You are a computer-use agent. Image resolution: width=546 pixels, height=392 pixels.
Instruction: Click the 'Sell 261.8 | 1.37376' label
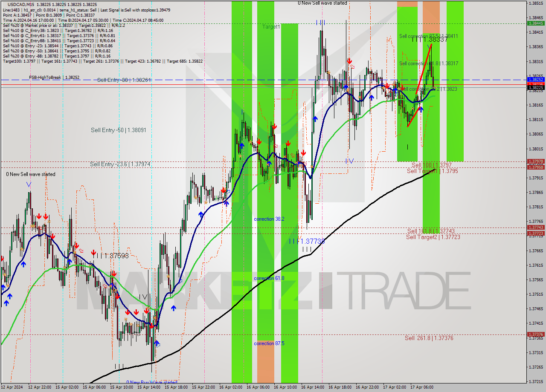pyautogui.click(x=429, y=338)
